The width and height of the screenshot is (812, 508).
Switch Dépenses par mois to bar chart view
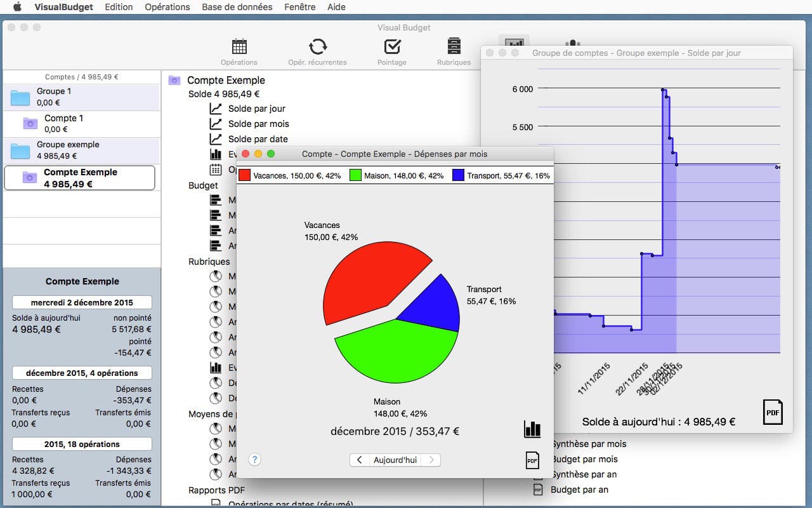tap(532, 429)
